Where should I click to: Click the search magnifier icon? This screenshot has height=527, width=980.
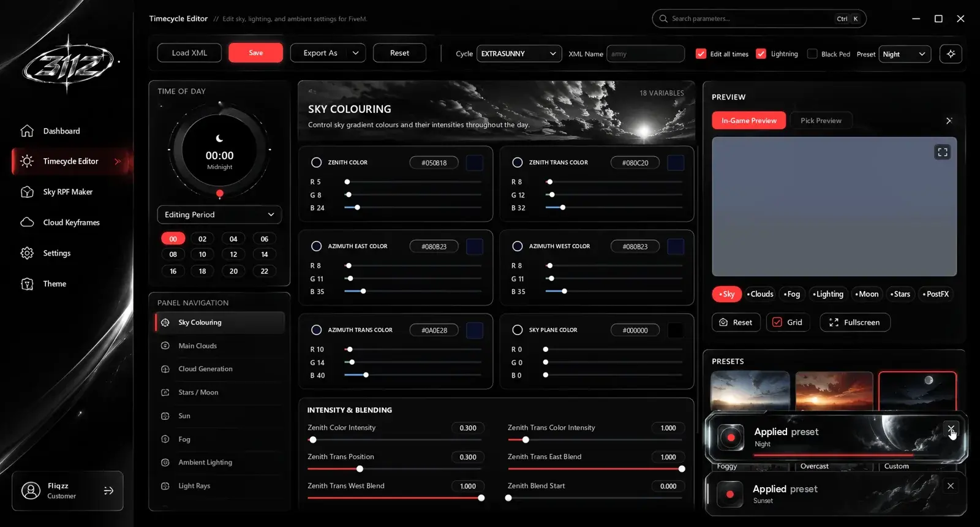(663, 18)
